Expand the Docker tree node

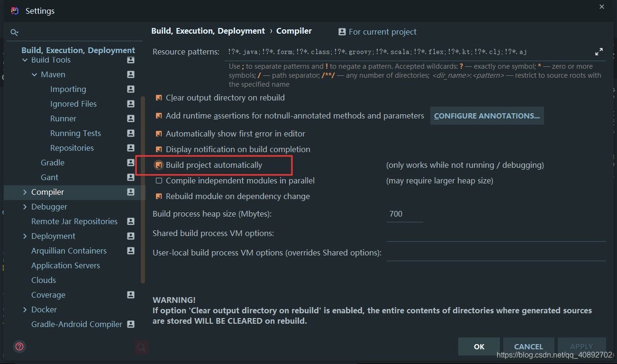point(25,309)
